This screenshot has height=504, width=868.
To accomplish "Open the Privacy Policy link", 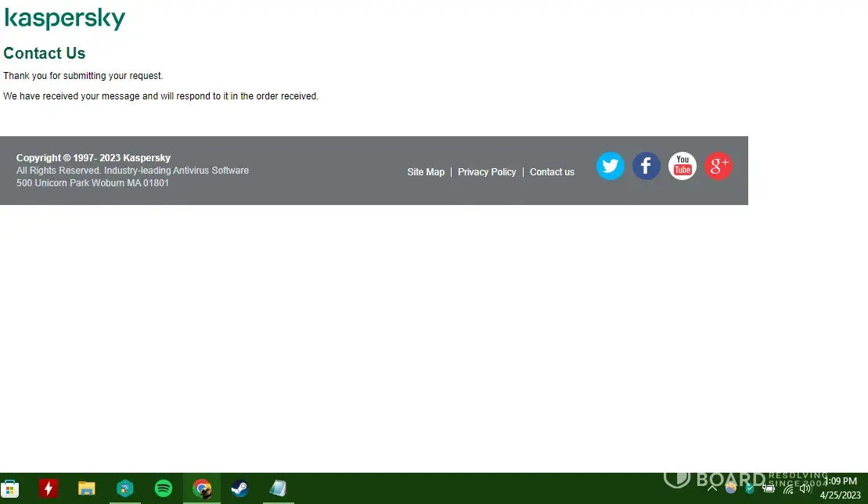I will point(487,172).
